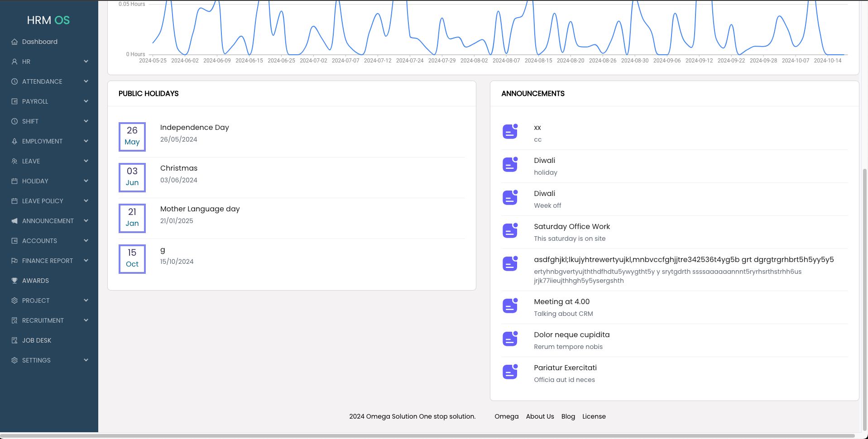Click the Saturday Office Work announcement icon
The height and width of the screenshot is (439, 868).
coord(510,231)
